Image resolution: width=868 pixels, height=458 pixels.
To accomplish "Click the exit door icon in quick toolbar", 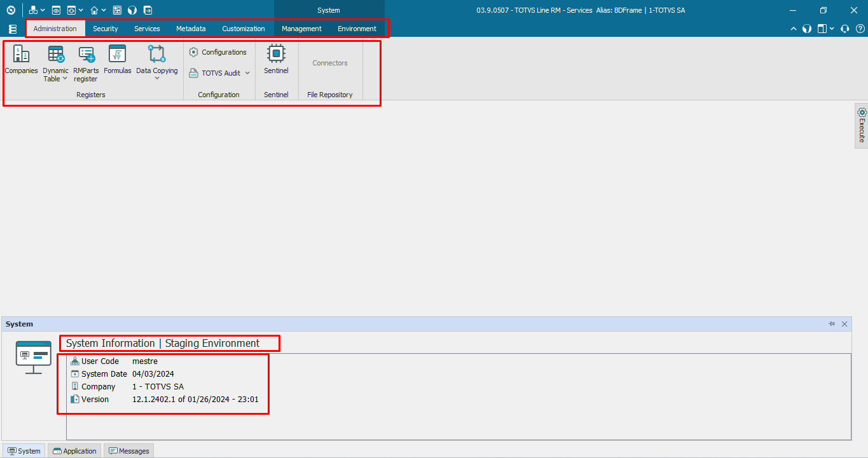I will point(148,10).
